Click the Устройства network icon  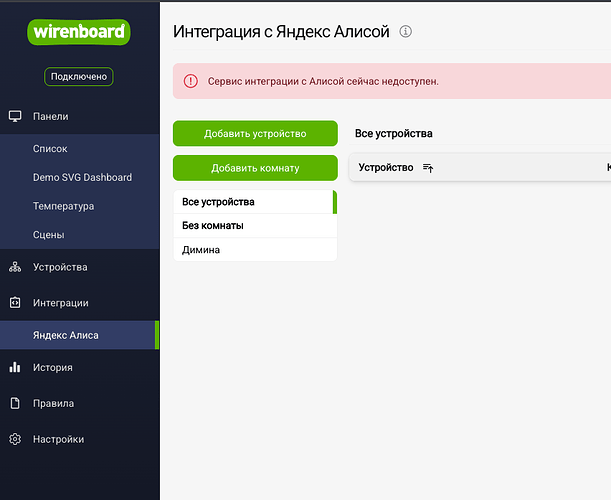tap(15, 267)
